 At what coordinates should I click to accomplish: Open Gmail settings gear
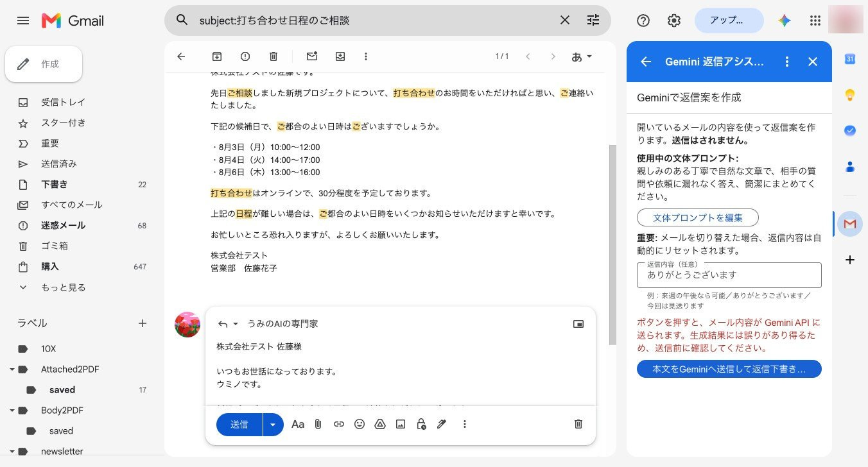coord(674,21)
